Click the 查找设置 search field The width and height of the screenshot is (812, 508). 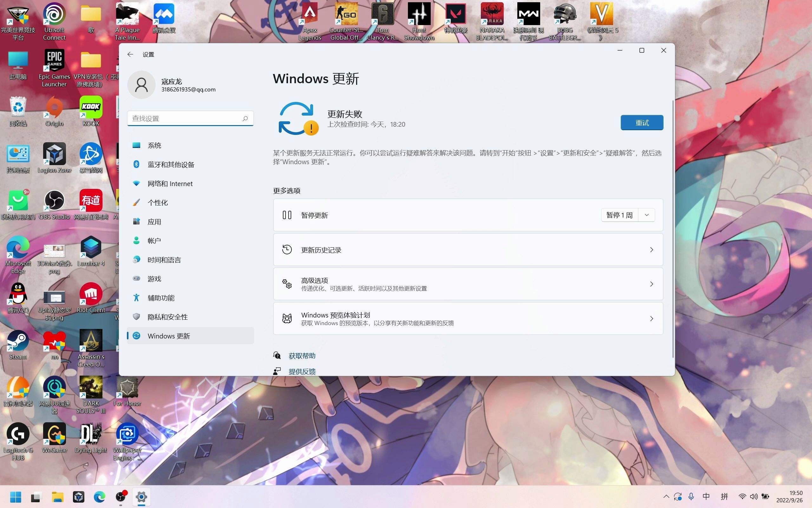190,118
